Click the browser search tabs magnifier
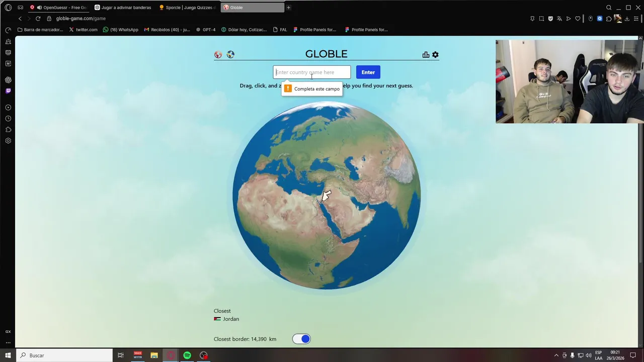The width and height of the screenshot is (644, 362). tap(609, 8)
